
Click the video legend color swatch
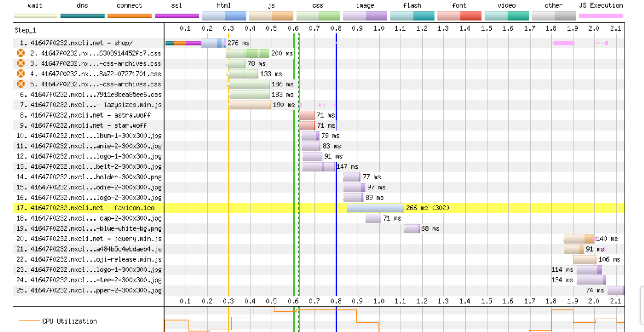click(x=507, y=16)
